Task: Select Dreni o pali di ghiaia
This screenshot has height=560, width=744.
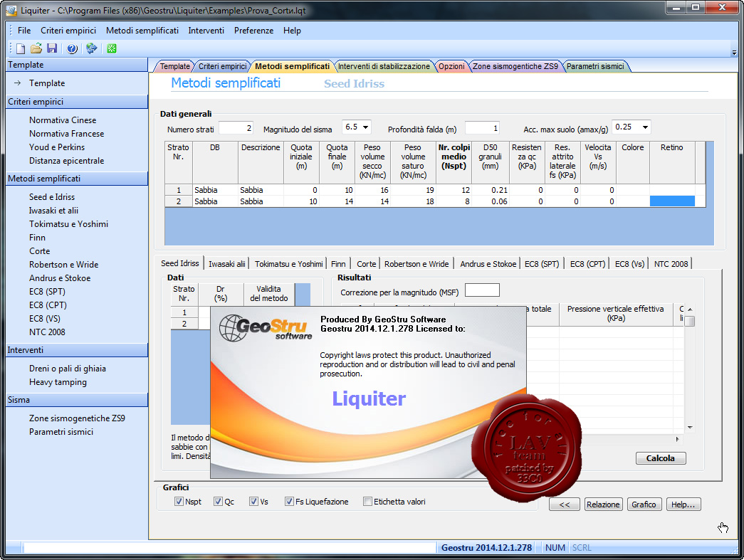Action: pyautogui.click(x=68, y=369)
